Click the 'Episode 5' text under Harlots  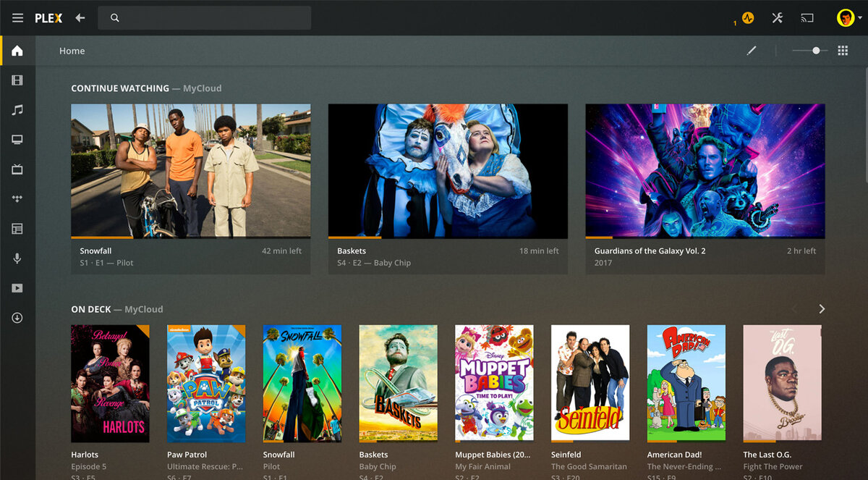pos(89,467)
